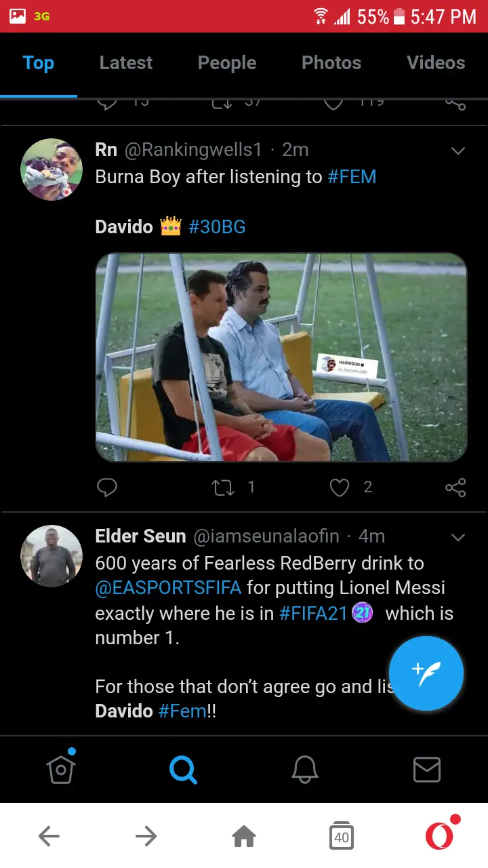
Task: Open Elder Seun's profile picture
Action: pyautogui.click(x=52, y=555)
